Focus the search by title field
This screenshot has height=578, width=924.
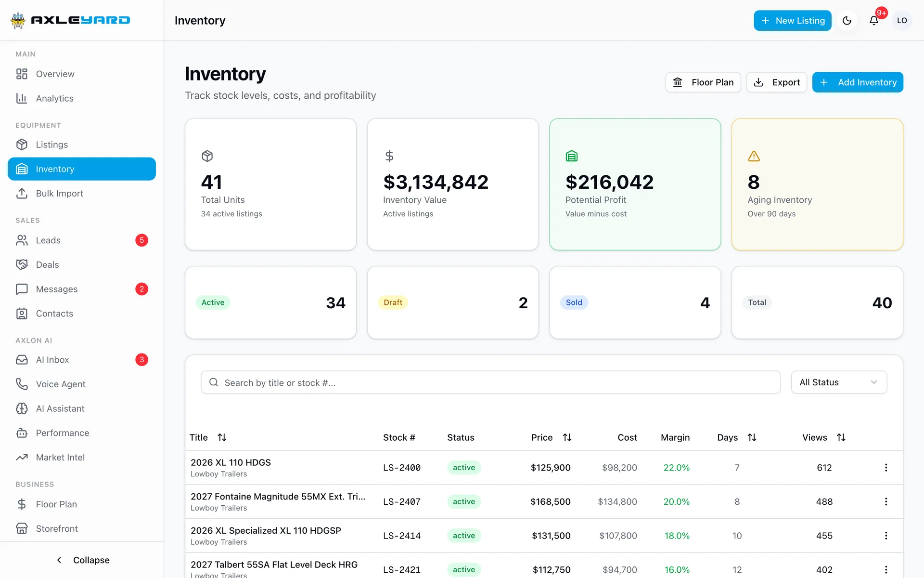point(491,382)
